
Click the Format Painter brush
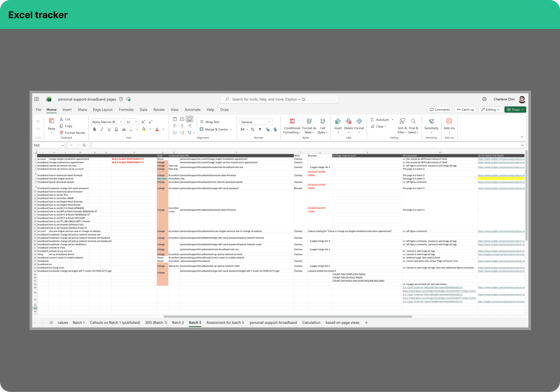point(61,133)
